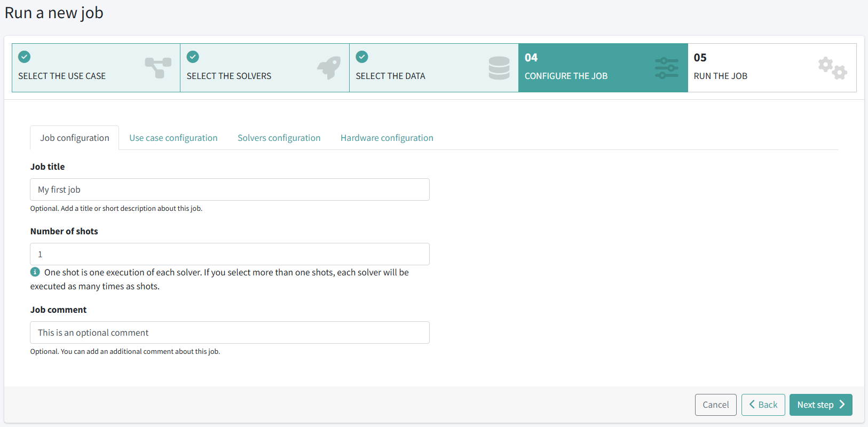Image resolution: width=868 pixels, height=427 pixels.
Task: Click into the Number of shots field
Action: (230, 254)
